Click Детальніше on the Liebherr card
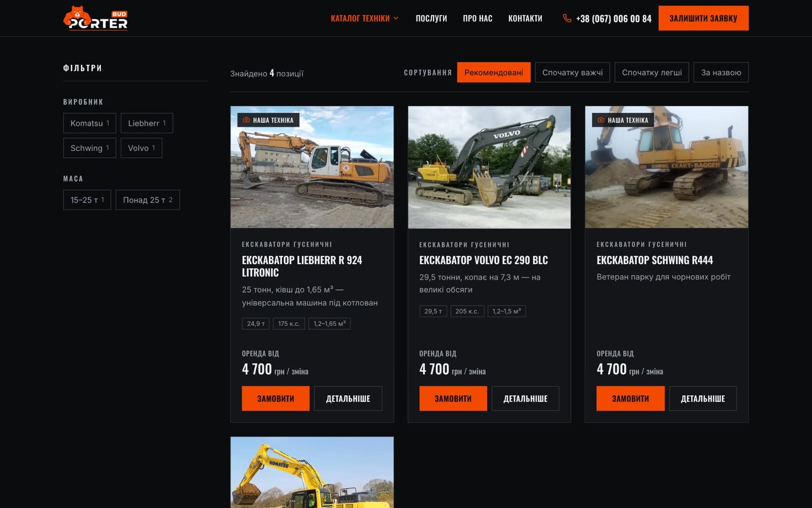Viewport: 812px width, 508px height. coord(348,398)
